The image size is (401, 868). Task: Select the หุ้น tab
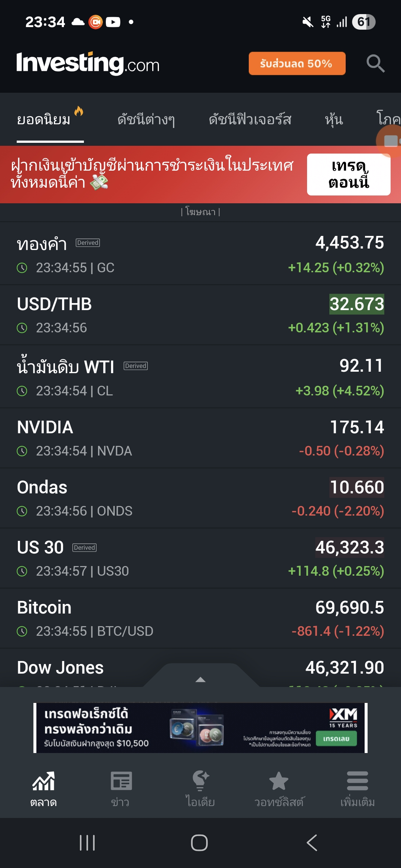click(x=334, y=119)
